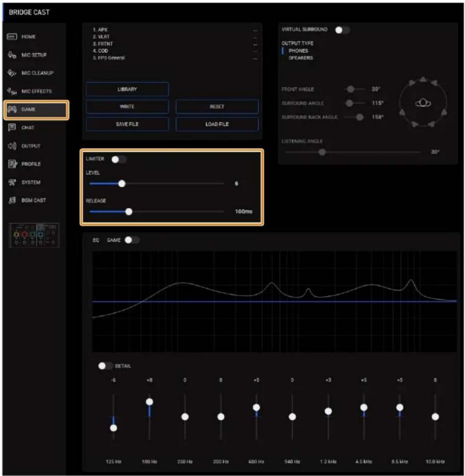Viewport: 465px width, 476px height.
Task: Click the 100 Hz EQ band slider
Action: click(150, 417)
